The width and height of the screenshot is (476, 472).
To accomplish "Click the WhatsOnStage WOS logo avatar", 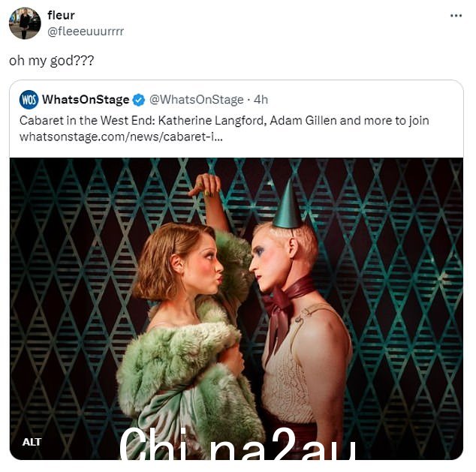I will [29, 100].
